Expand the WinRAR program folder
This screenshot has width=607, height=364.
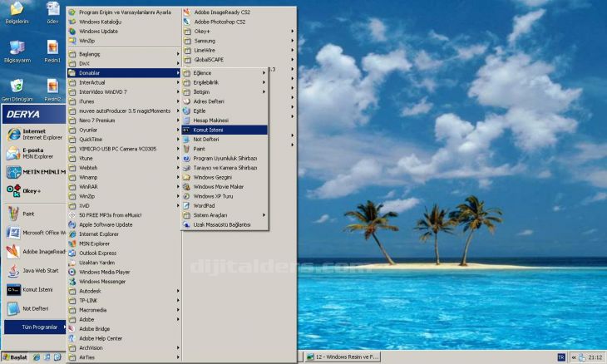coord(124,187)
